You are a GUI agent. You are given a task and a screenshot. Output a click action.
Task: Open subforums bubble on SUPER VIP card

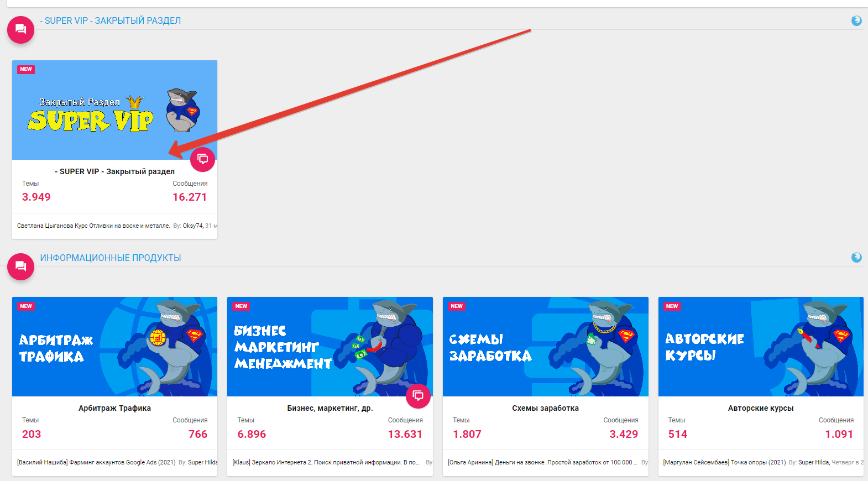[203, 159]
